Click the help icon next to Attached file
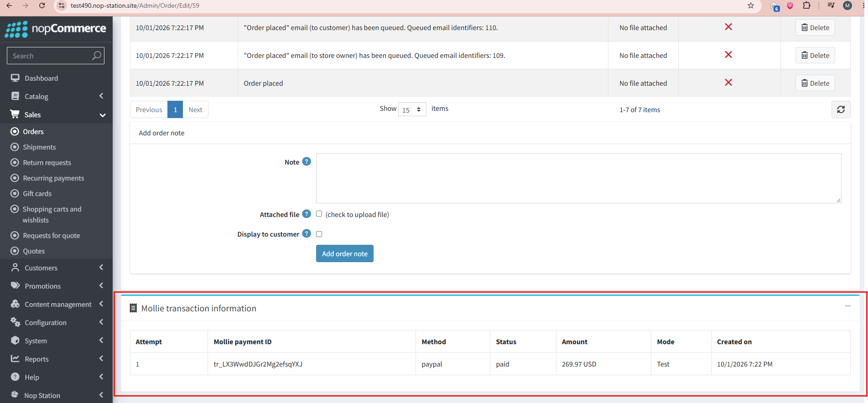Viewport: 868px width, 403px height. point(307,214)
